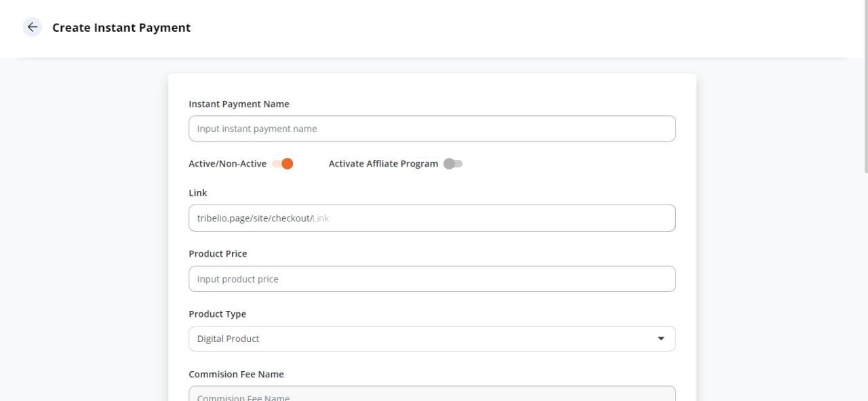This screenshot has height=401, width=868.
Task: Click the page's vertical scrollbar
Action: click(x=865, y=88)
